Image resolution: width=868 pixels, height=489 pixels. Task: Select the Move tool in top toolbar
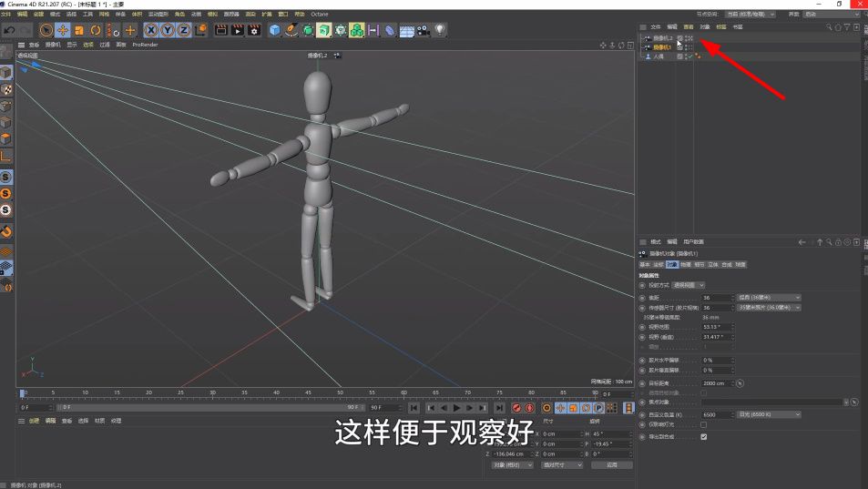tap(63, 31)
